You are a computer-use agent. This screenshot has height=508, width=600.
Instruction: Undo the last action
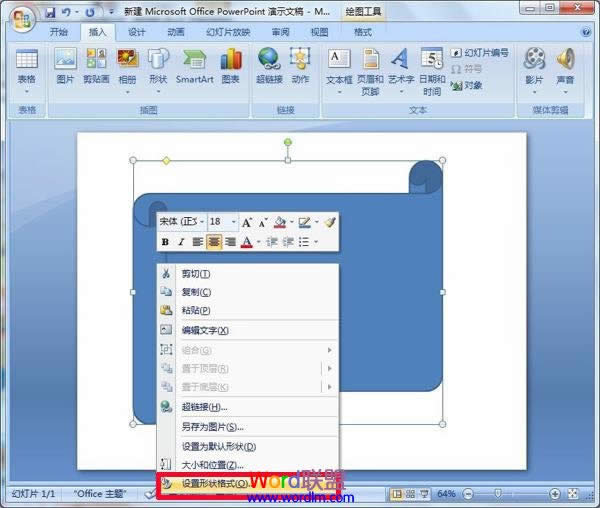(67, 13)
